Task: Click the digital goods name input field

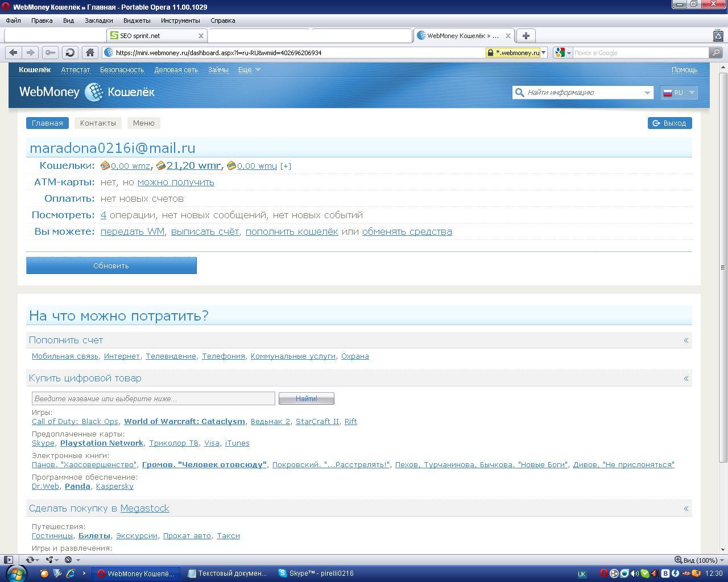Action: pyautogui.click(x=154, y=398)
